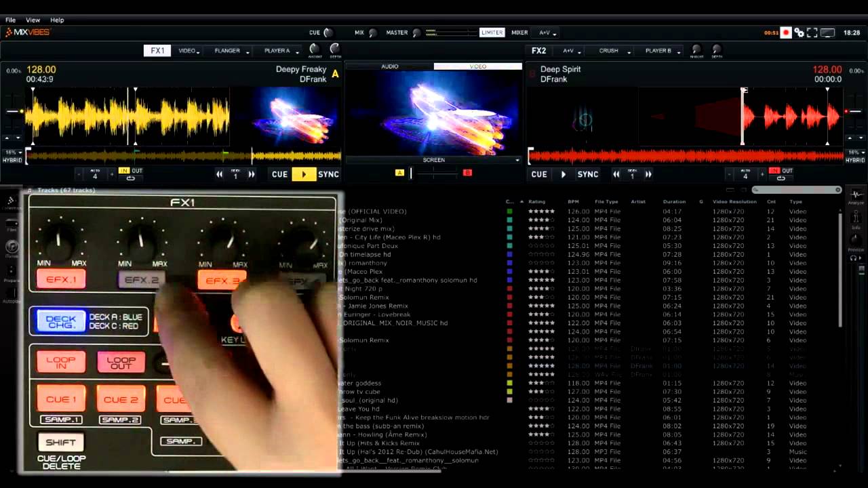Click the Info icon in the right sidebar
The image size is (868, 488).
pyautogui.click(x=857, y=218)
